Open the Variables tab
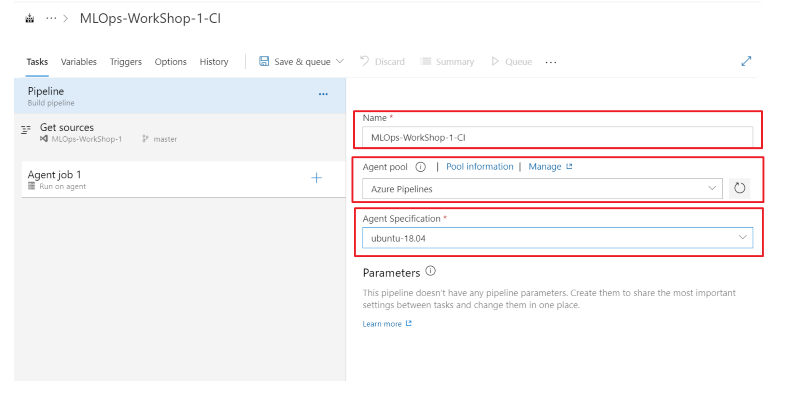 [78, 62]
